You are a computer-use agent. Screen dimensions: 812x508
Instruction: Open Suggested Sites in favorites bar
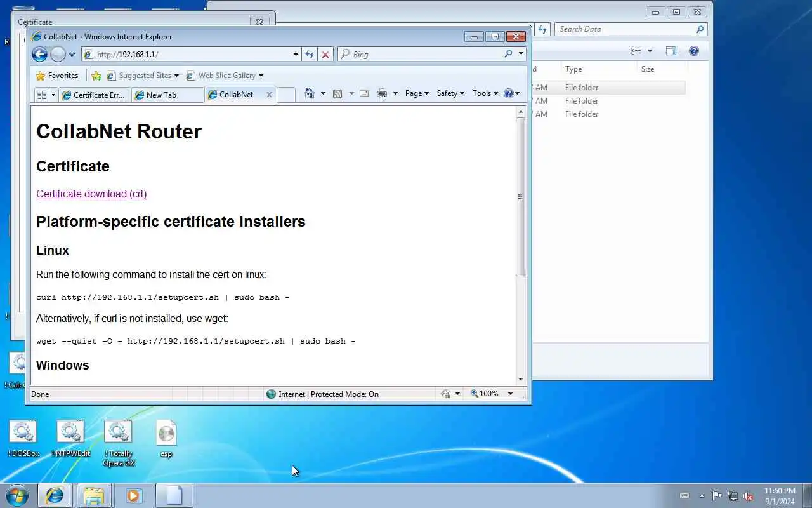point(143,76)
